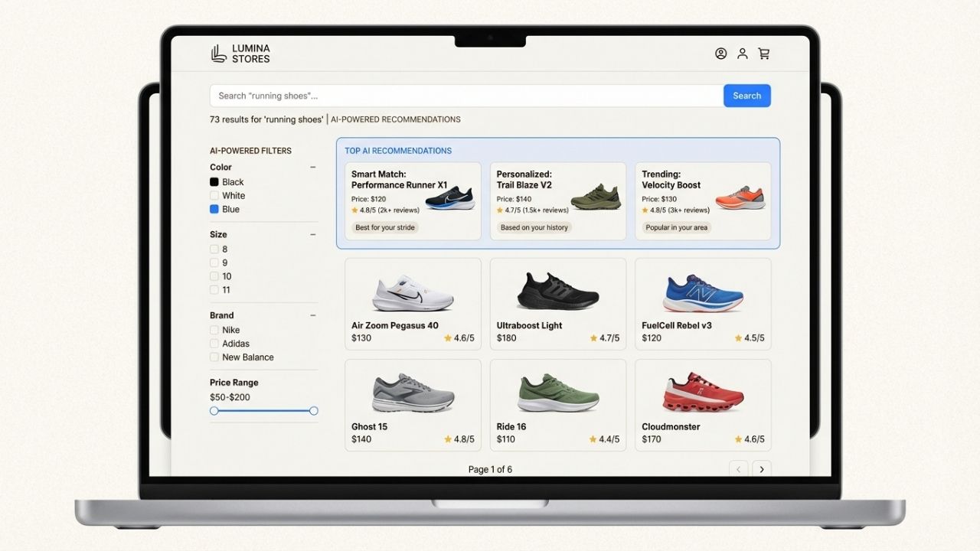Open the Performance Runner X1 shoe thumbnail
Screen dimensions: 980x551
pyautogui.click(x=449, y=197)
